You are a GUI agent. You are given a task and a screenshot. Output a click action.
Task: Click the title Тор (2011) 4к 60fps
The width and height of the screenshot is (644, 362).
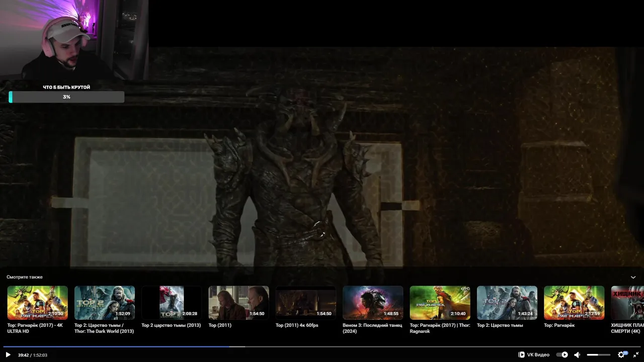[297, 325]
